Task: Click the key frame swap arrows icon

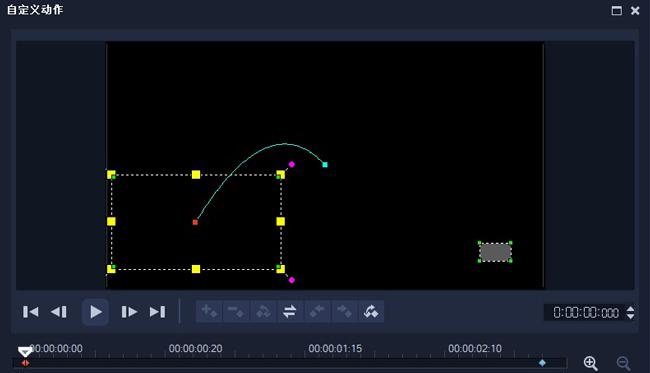Action: pos(290,311)
